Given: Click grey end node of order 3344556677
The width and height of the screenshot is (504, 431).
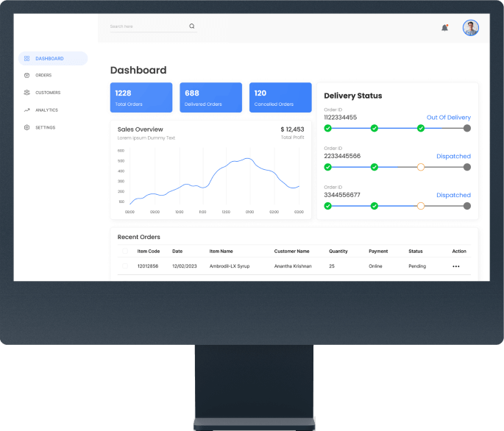Looking at the screenshot, I should [467, 206].
